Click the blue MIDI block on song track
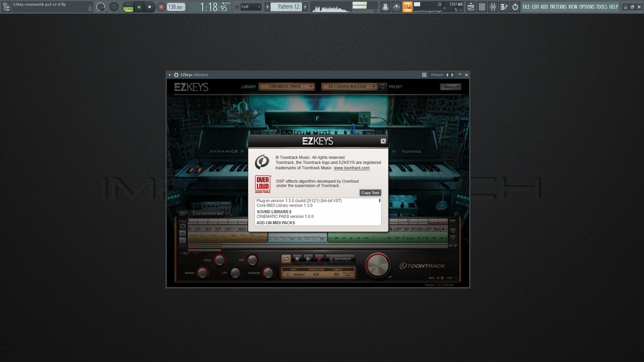The height and width of the screenshot is (362, 644). pos(297,237)
